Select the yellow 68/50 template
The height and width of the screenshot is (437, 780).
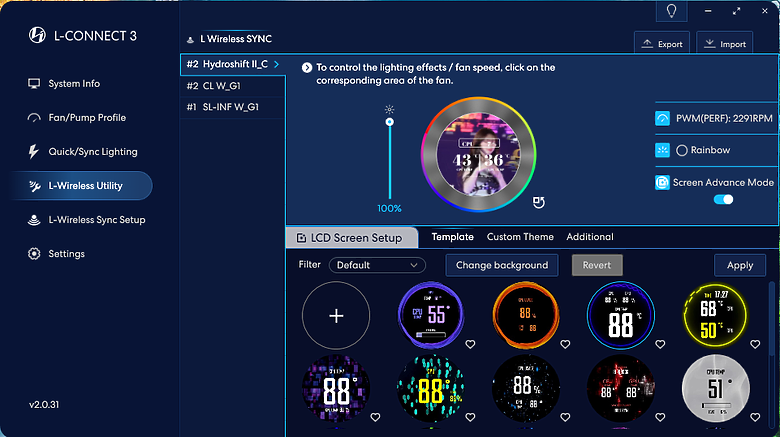coord(715,316)
